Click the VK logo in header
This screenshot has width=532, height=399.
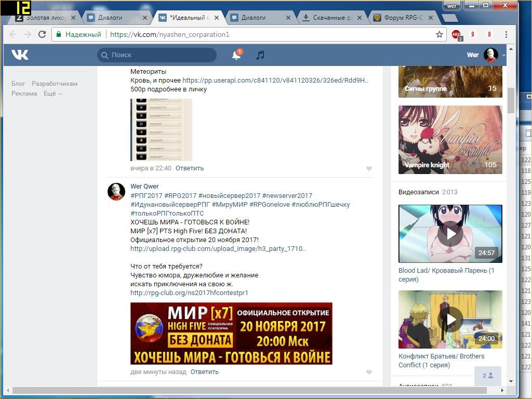(x=20, y=55)
